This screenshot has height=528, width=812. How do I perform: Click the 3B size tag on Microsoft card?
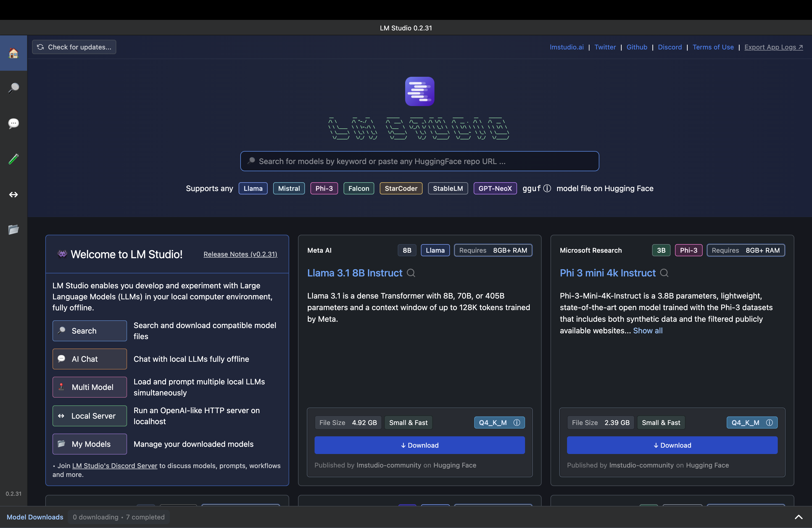click(x=661, y=250)
